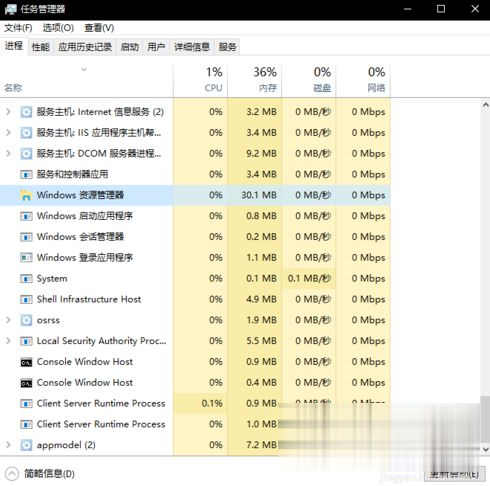This screenshot has height=486, width=490.
Task: Click the sort arrow above the 名称 column
Action: click(x=84, y=69)
